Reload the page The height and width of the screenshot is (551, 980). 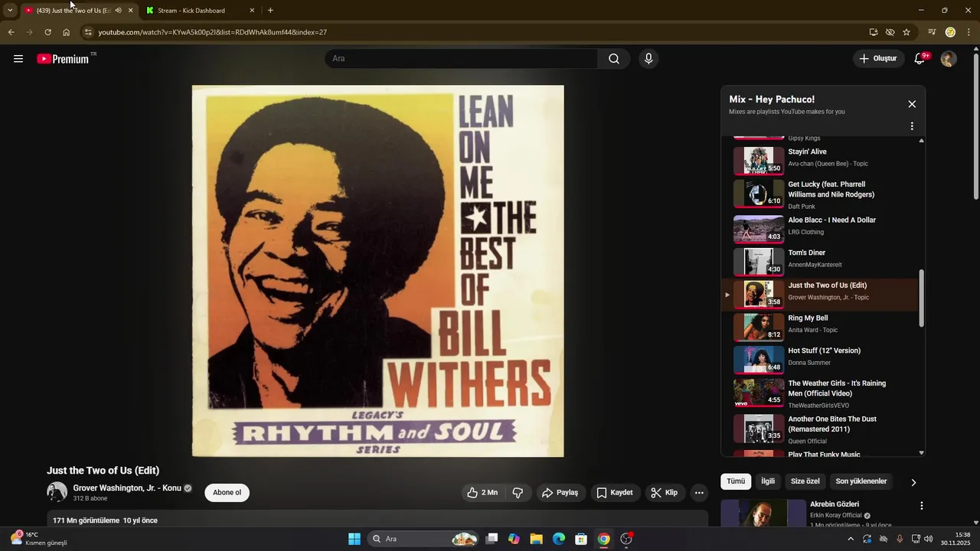[x=47, y=32]
